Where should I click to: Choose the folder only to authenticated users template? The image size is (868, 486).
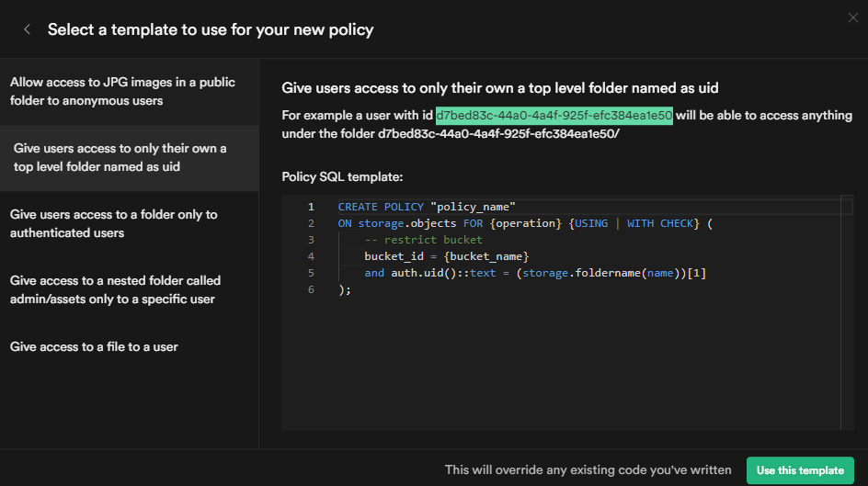point(113,223)
